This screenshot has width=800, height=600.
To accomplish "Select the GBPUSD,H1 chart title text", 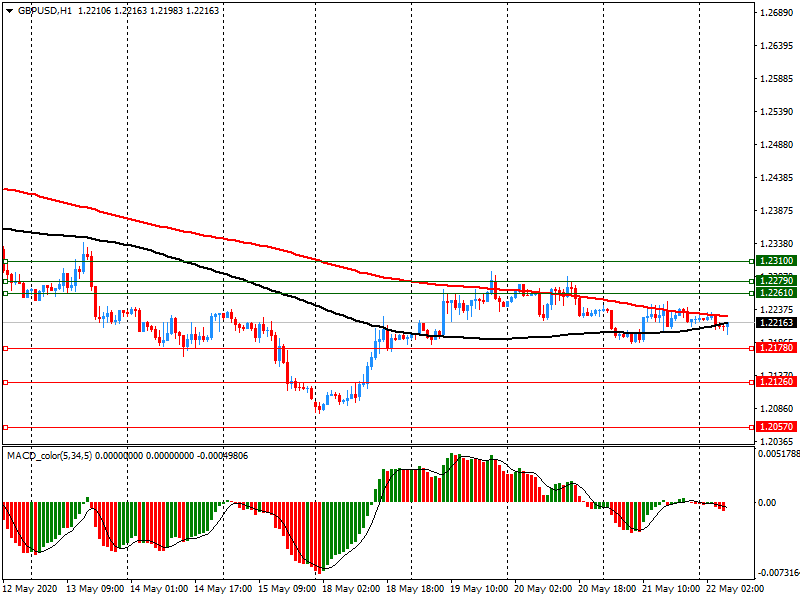I will (x=45, y=10).
